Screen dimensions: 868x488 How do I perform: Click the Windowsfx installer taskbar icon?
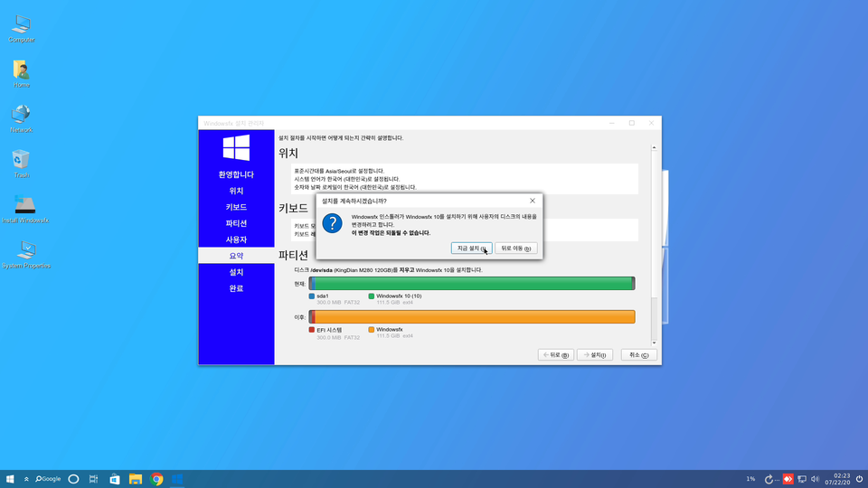(177, 479)
